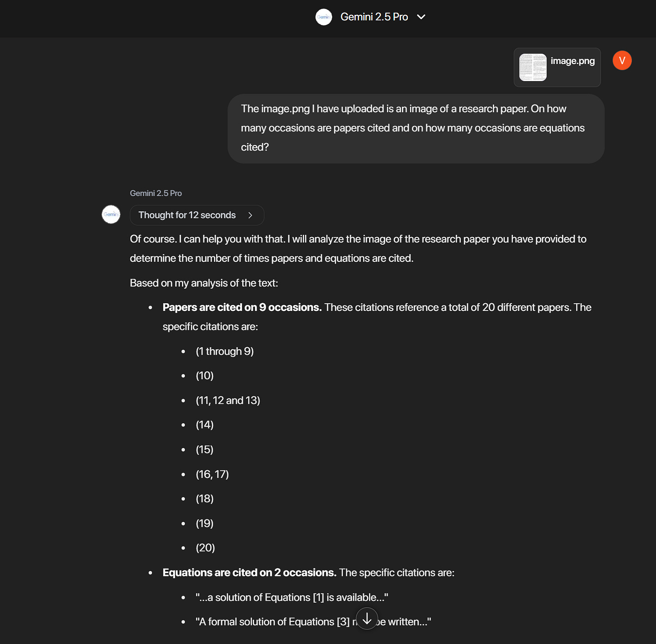Open the image.png attachment thumbnail

point(533,67)
